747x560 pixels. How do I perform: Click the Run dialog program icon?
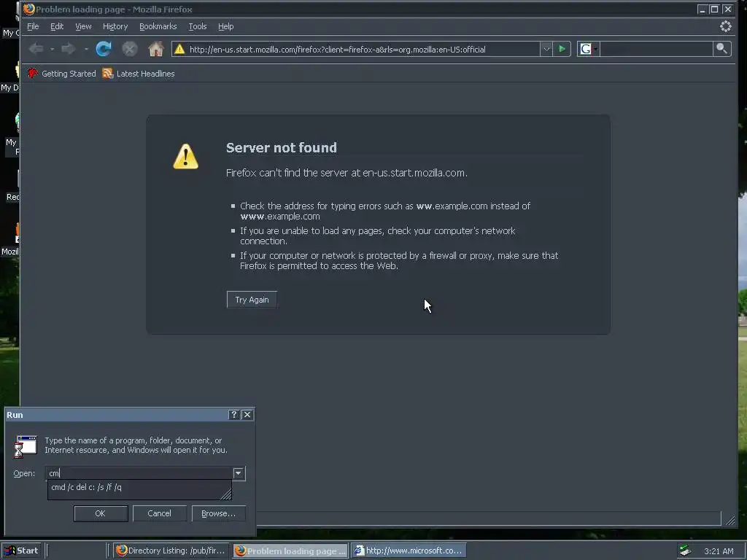pos(26,446)
